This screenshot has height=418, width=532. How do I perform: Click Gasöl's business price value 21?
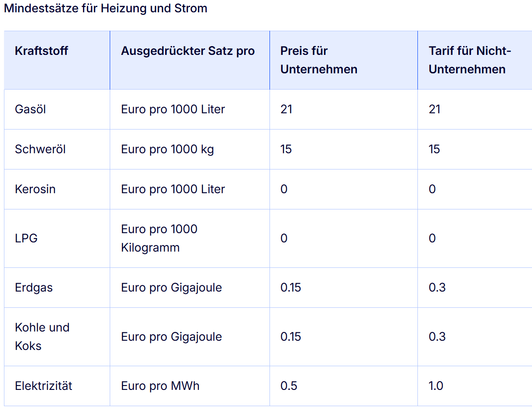click(287, 109)
